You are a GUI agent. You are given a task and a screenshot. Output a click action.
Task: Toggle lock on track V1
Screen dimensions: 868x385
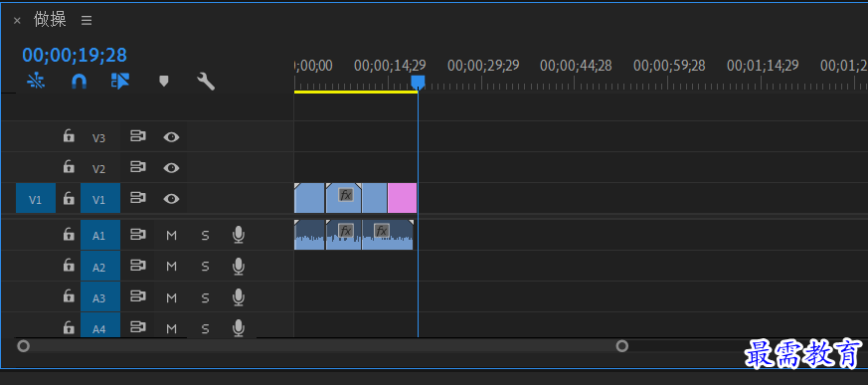pos(69,198)
